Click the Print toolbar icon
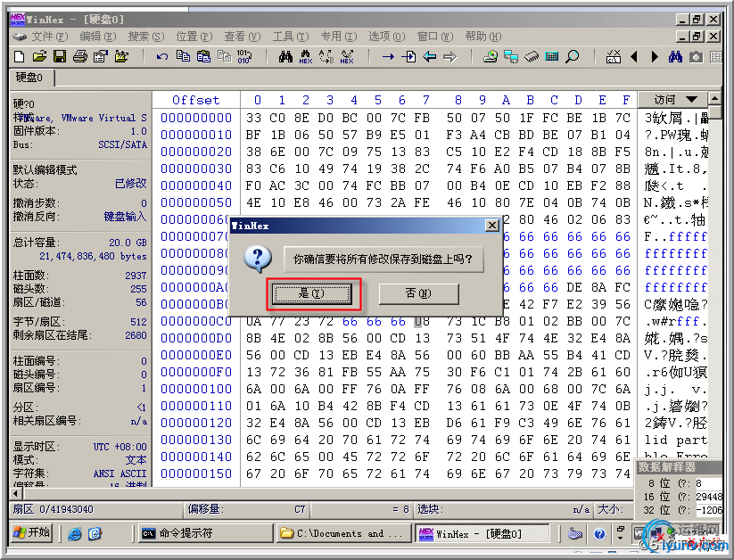 coord(80,57)
